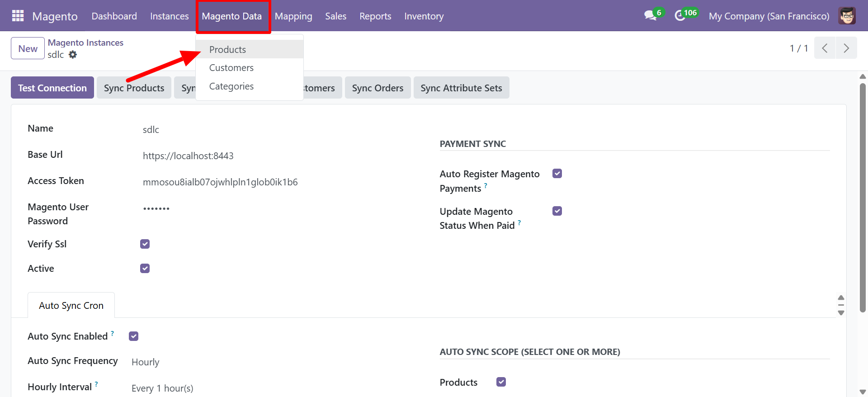Open the user avatar menu
The image size is (868, 397).
(x=847, y=16)
